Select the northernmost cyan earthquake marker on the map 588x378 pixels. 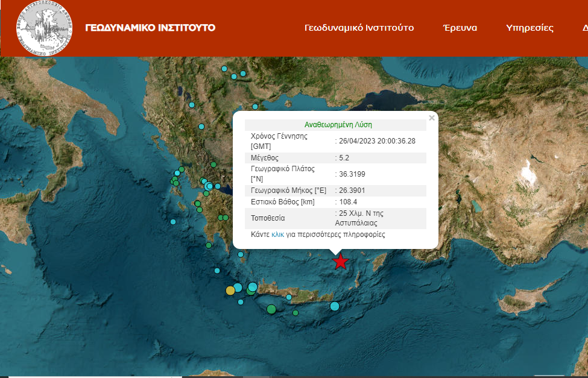224,69
